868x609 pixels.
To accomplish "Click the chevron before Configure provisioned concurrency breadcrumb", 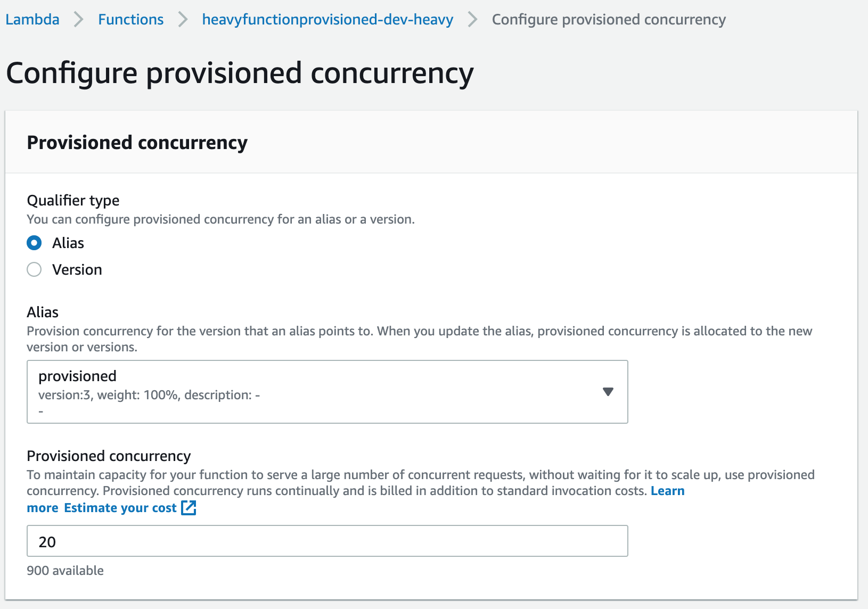I will pyautogui.click(x=472, y=20).
